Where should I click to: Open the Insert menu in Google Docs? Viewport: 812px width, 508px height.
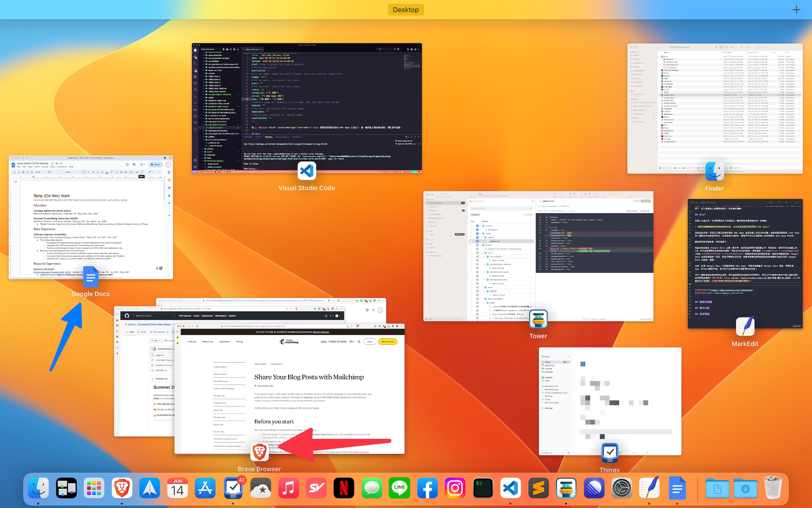point(37,167)
